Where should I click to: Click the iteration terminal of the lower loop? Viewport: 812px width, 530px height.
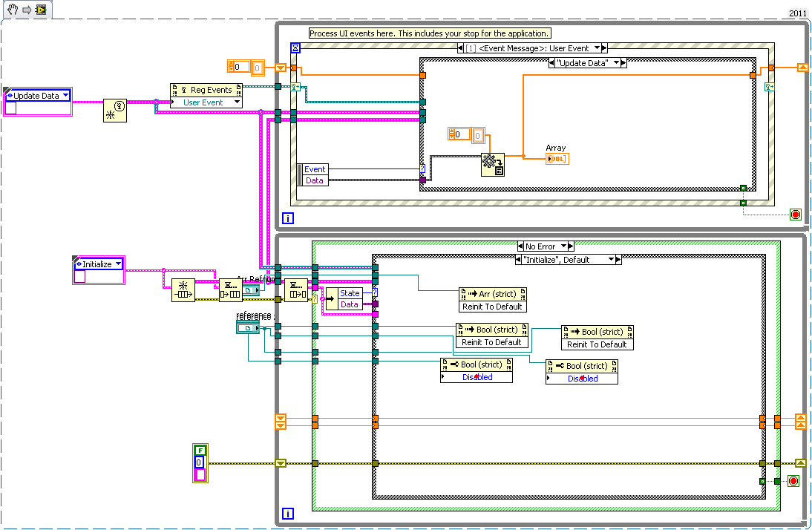pos(288,514)
